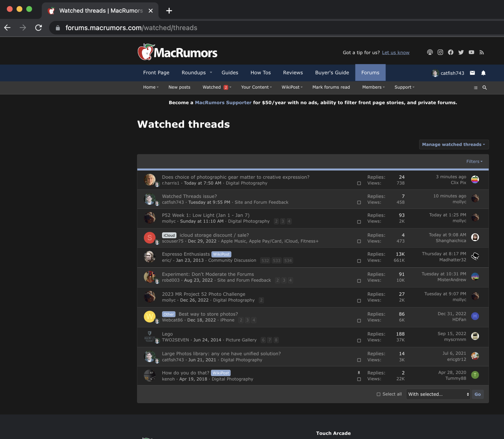
Task: Tick the Select all checkbox
Action: 379,394
